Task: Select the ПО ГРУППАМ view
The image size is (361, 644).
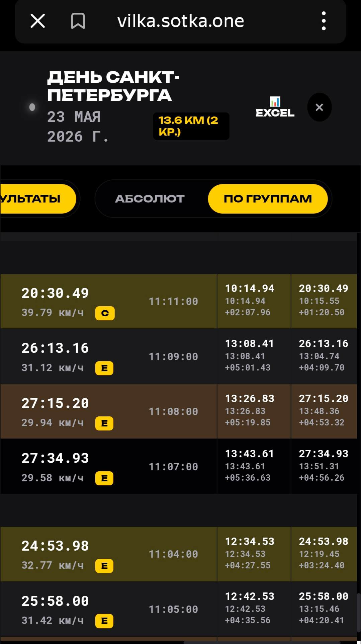Action: (268, 199)
